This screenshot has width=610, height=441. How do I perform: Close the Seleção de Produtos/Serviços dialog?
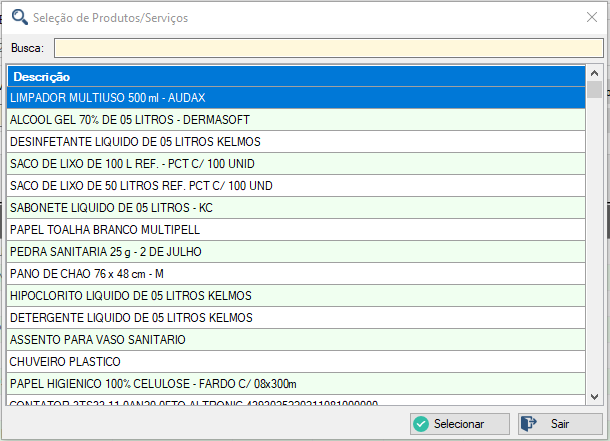tap(592, 17)
